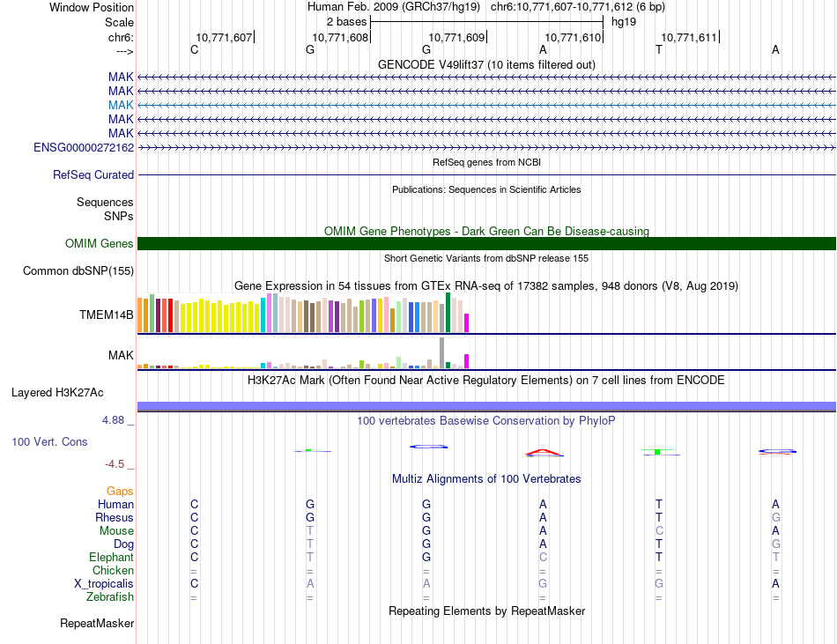This screenshot has width=837, height=644.
Task: Click the green T conservation logo glyph
Action: [x=659, y=452]
